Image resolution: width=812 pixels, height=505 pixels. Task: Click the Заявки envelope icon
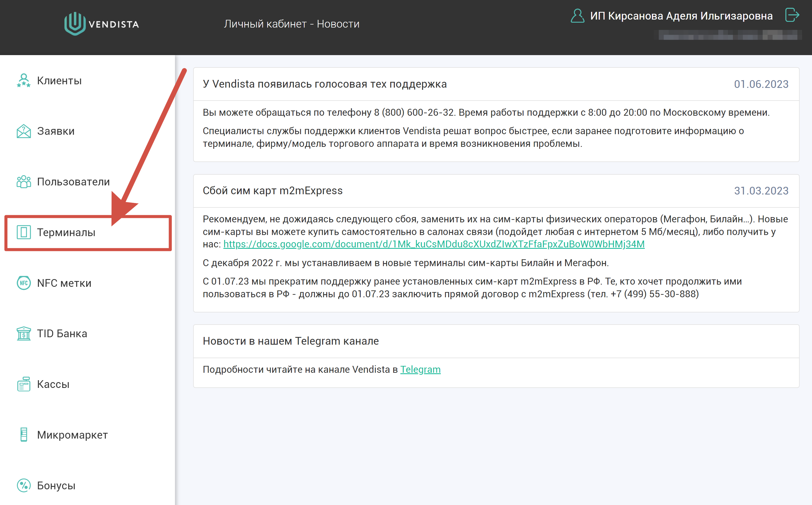(x=24, y=131)
